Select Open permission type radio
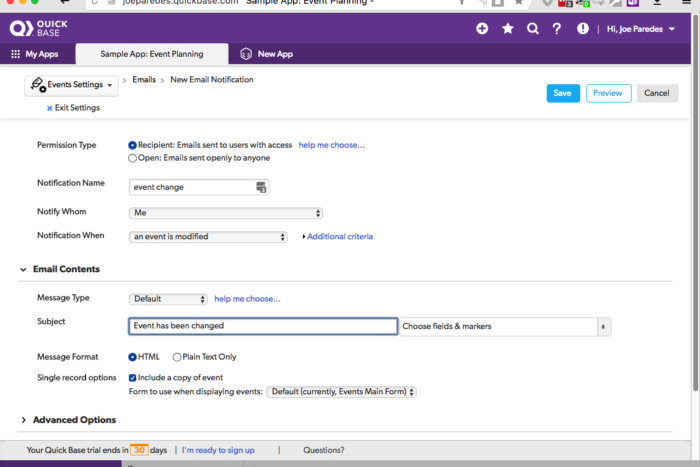Screen dimensions: 700x467 132,158
